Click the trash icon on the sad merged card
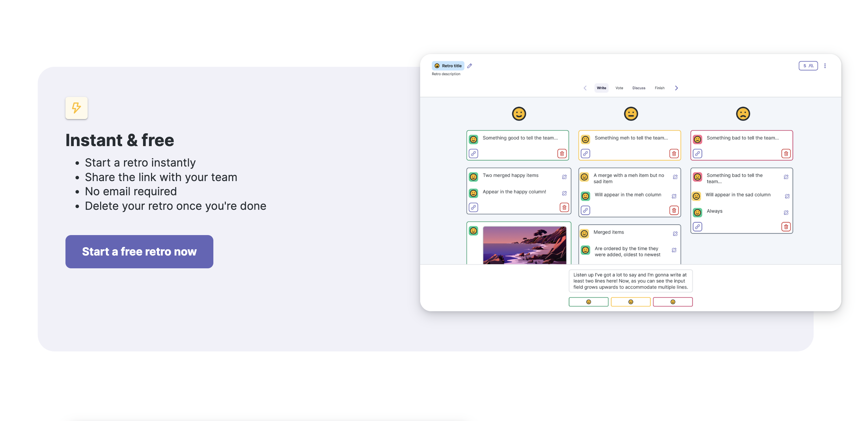The height and width of the screenshot is (421, 868). click(786, 227)
